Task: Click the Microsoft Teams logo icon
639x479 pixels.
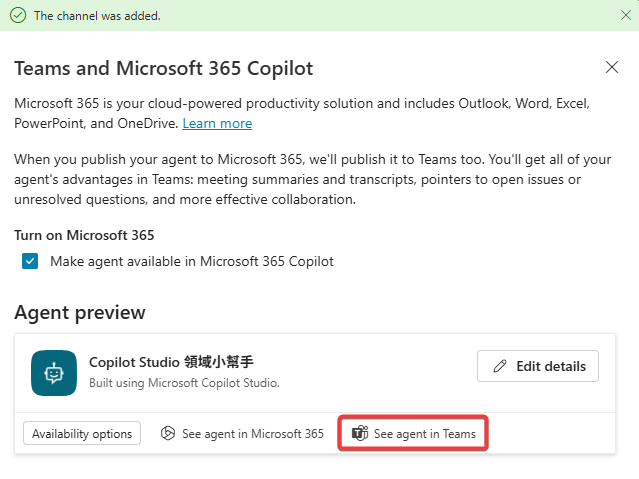Action: coord(360,434)
